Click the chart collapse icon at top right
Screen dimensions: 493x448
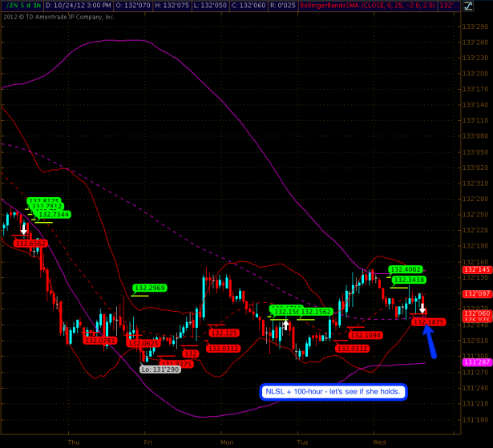tap(485, 5)
